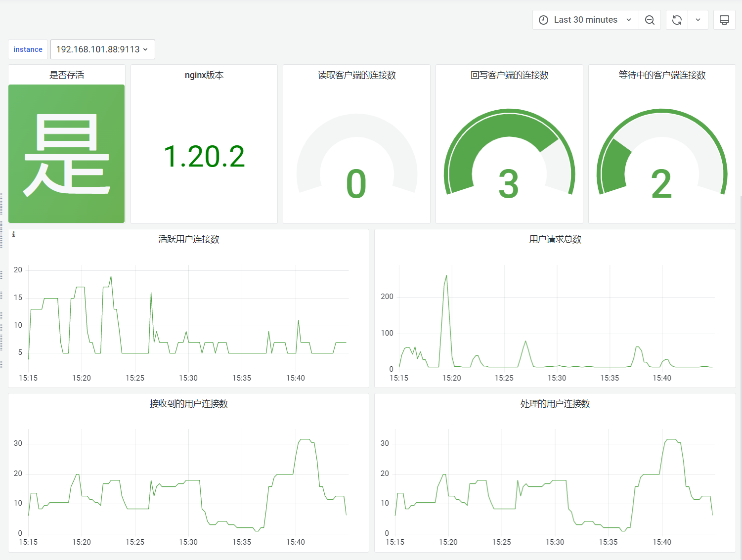742x560 pixels.
Task: Click the instance variable label
Action: (28, 49)
